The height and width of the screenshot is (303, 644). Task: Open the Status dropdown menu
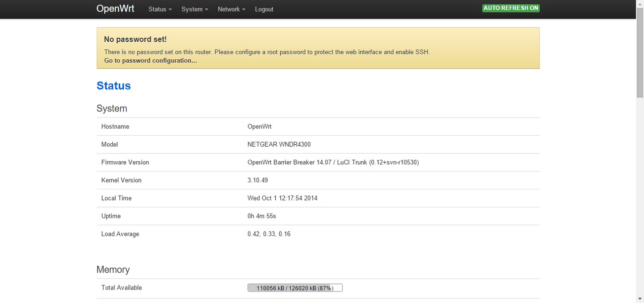(160, 9)
